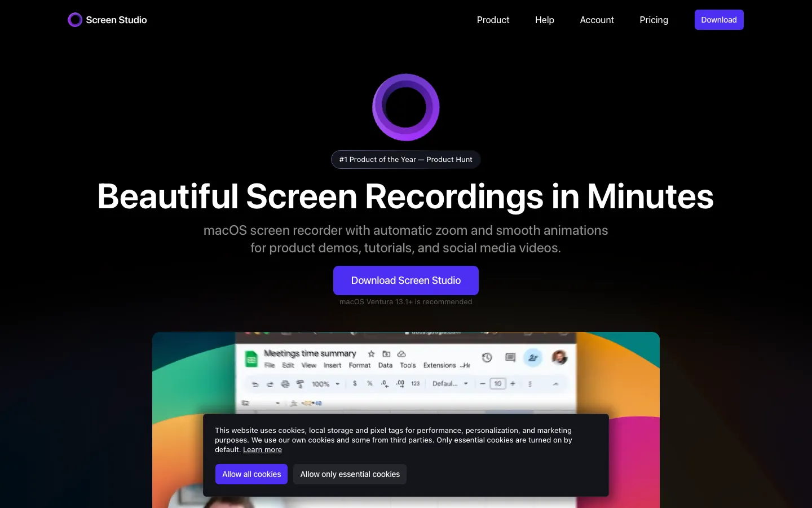Click the move-to-folder icon in the demo video
The width and height of the screenshot is (812, 508).
coord(386,354)
